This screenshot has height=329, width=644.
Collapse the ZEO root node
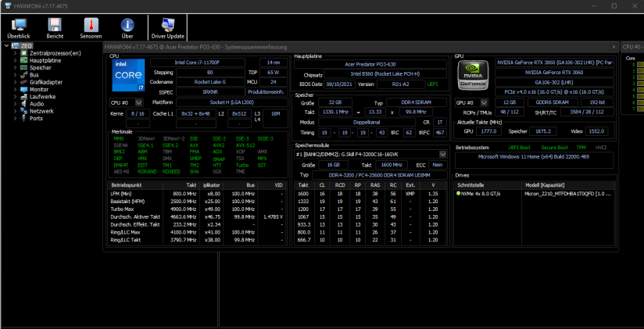[6, 45]
